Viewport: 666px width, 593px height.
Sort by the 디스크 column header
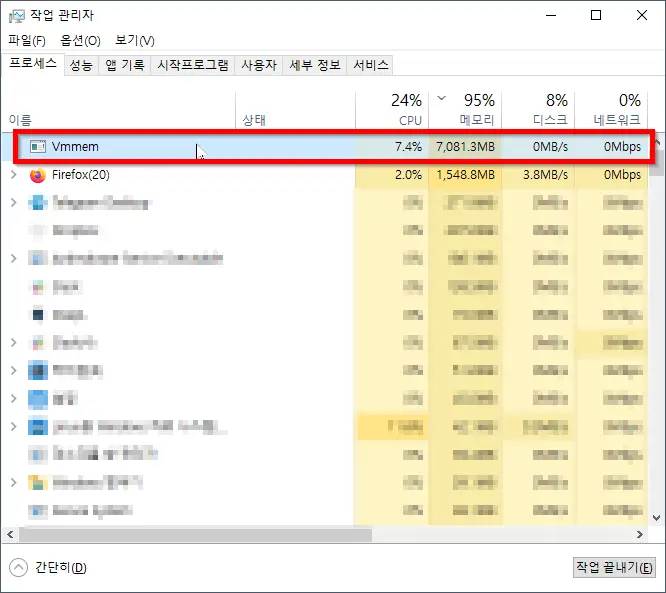538,110
